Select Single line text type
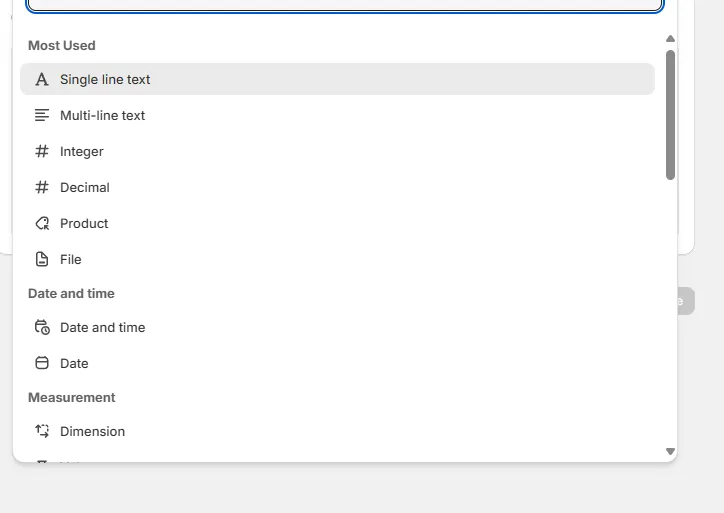724x513 pixels. [x=105, y=79]
